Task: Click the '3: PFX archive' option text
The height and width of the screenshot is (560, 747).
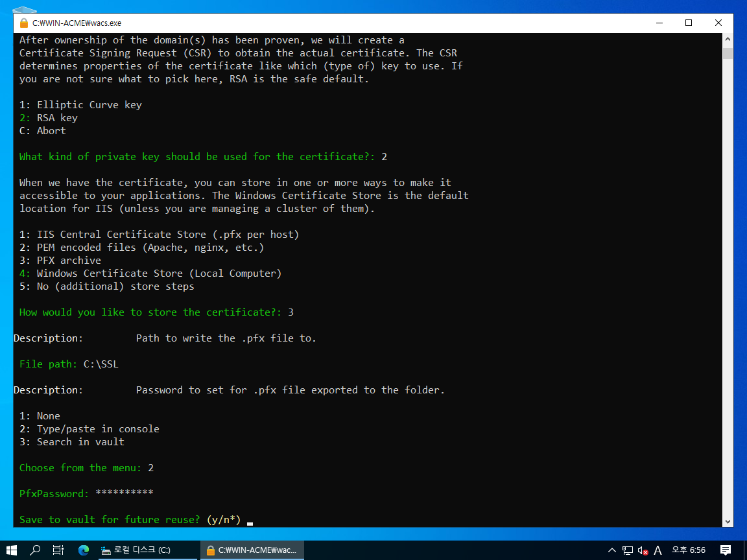Action: point(60,261)
